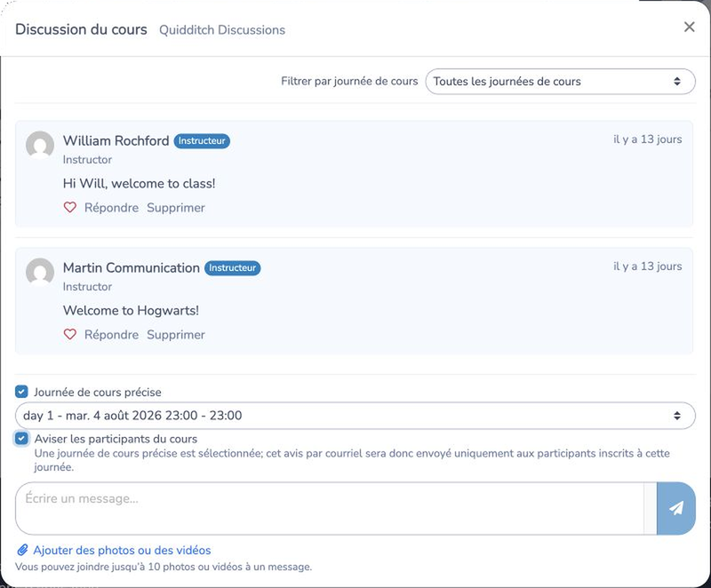Screen dimensions: 711x588
Task: Delete Martin Communication's message with Supprimer
Action: (176, 334)
